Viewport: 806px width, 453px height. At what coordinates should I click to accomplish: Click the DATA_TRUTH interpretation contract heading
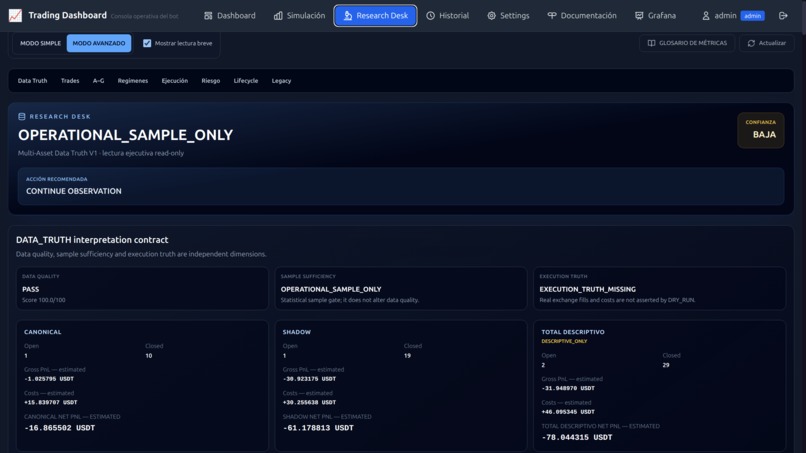[x=92, y=240]
